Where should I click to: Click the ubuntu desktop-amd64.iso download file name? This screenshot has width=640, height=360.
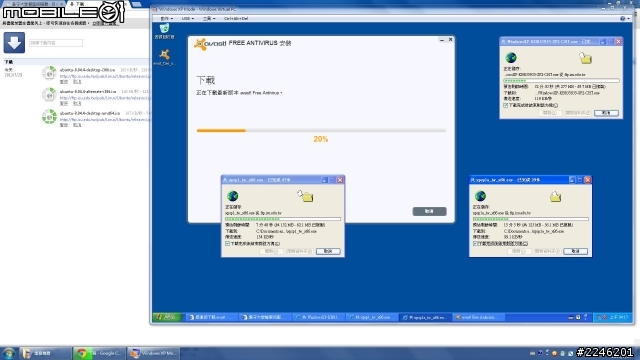90,113
